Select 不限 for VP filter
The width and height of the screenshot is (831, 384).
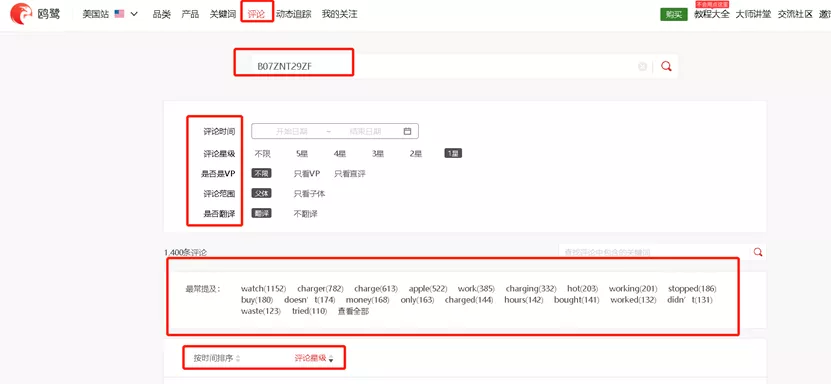click(x=261, y=174)
